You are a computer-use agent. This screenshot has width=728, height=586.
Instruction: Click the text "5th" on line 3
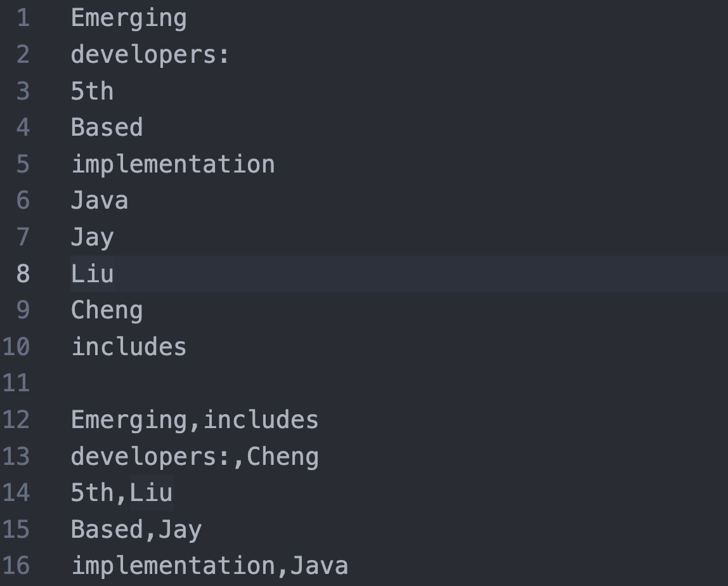point(93,91)
